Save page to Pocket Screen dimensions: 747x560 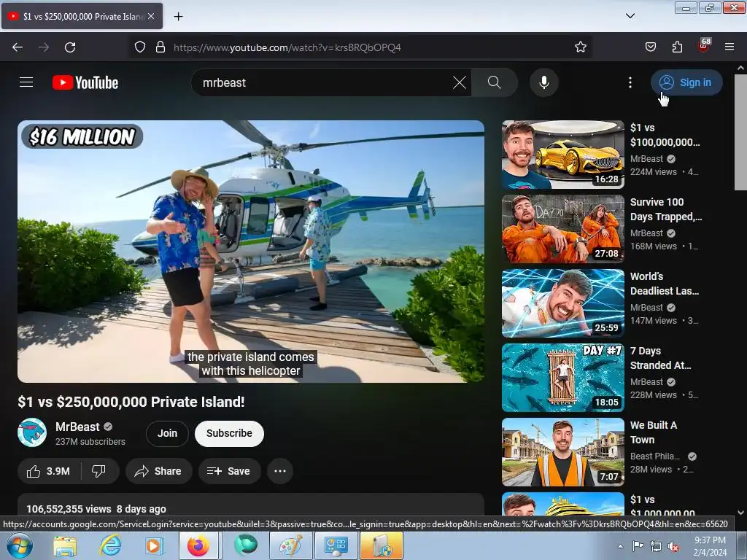(x=650, y=47)
